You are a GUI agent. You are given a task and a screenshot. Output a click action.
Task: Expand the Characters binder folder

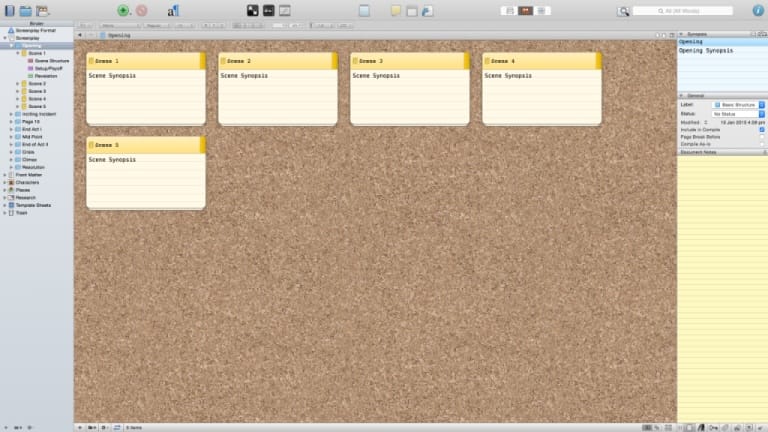pyautogui.click(x=5, y=182)
